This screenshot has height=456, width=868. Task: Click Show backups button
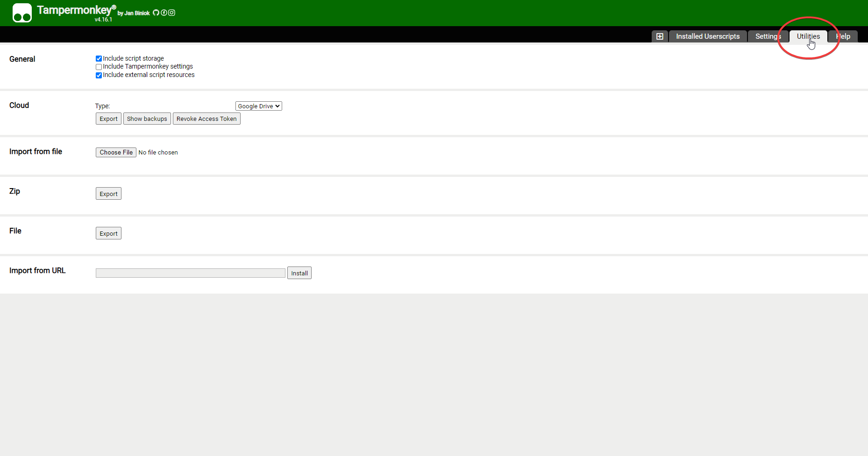(147, 119)
